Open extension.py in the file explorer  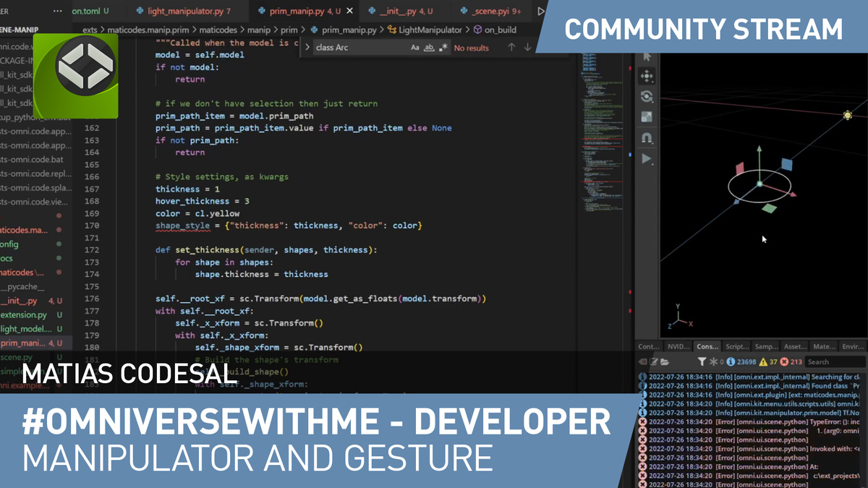coord(24,315)
